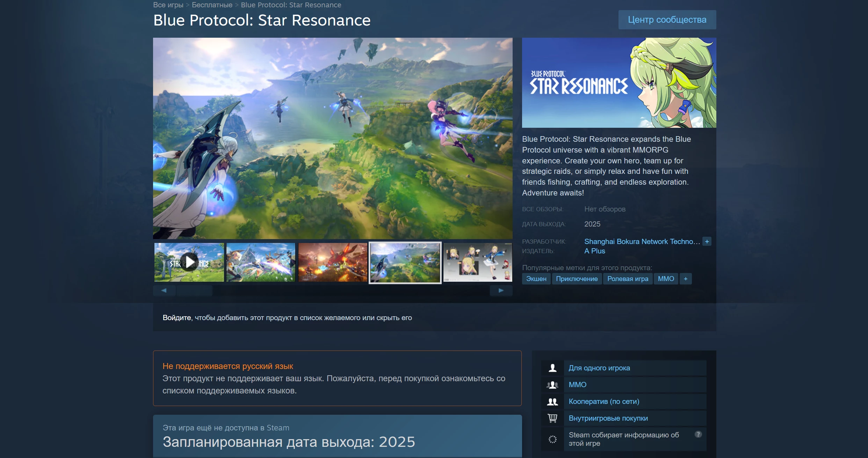Click left arrow of screenshot strip
This screenshot has height=458, width=868.
[164, 290]
